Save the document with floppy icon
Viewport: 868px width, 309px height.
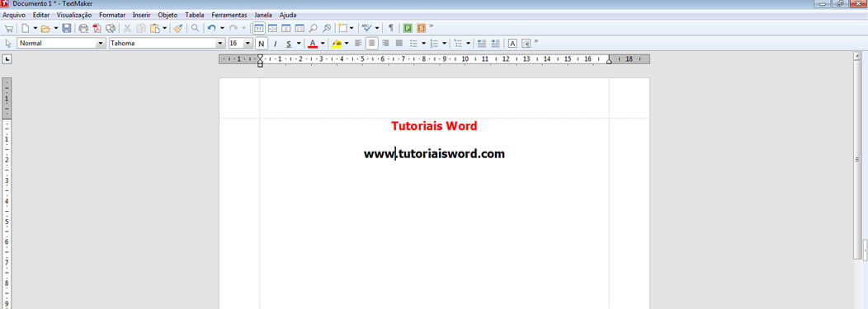click(67, 28)
